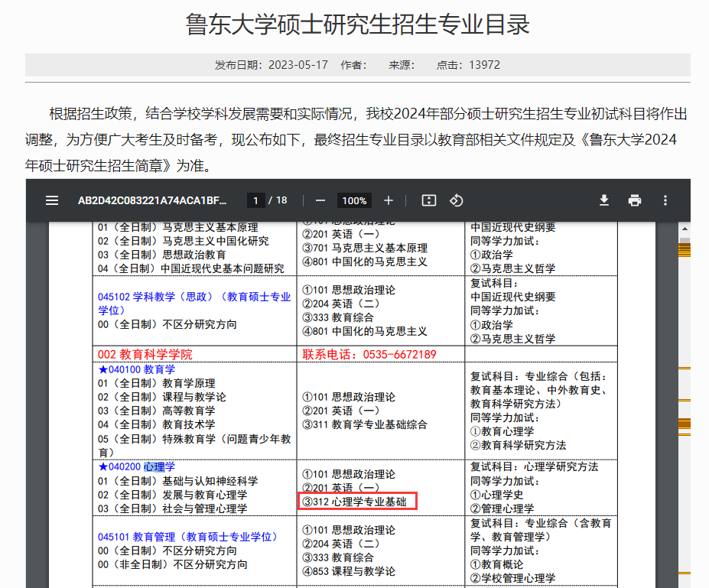
Task: Click ④853 课程与教学论 subject
Action: 349,571
